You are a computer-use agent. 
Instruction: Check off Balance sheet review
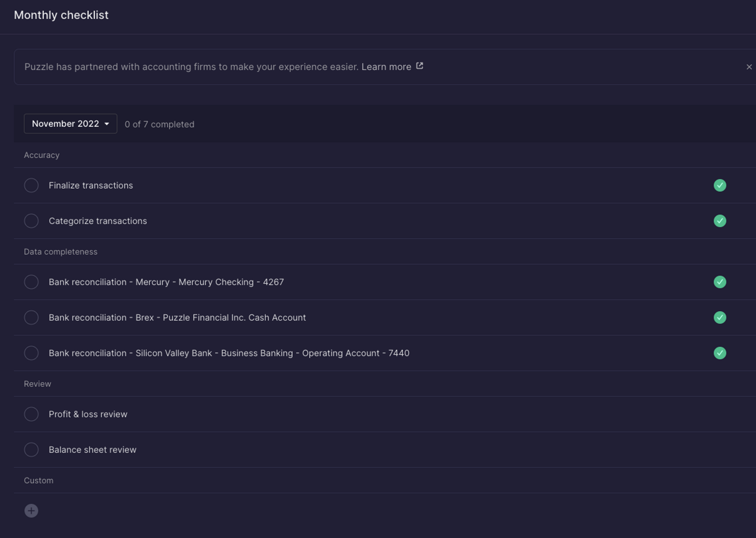[x=31, y=450]
